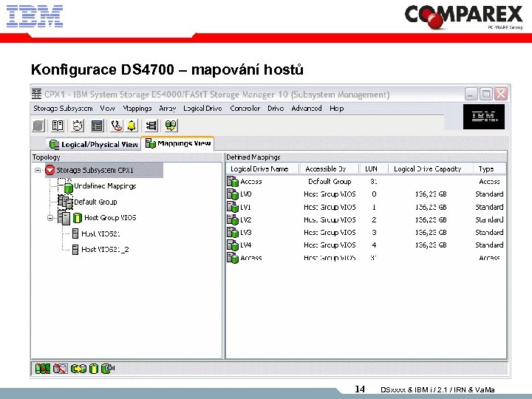Image resolution: width=532 pixels, height=399 pixels.
Task: Select Host VIOS21 tree item label
Action: coord(100,233)
